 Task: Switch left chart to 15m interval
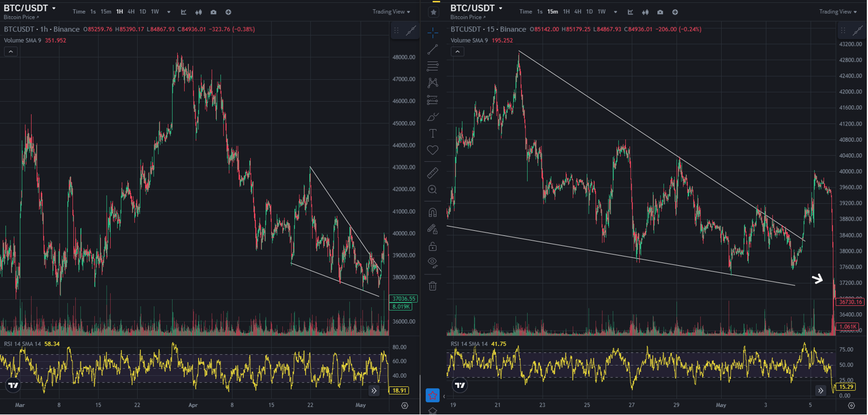tap(106, 12)
